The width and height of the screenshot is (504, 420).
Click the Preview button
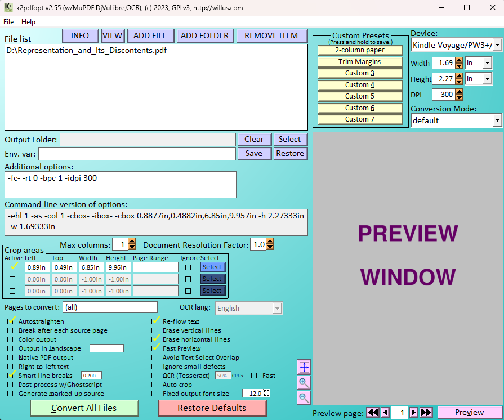[x=469, y=412]
